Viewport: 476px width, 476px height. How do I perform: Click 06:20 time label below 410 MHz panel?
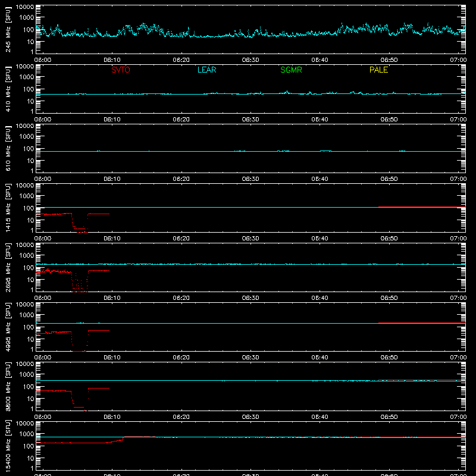[x=181, y=120]
